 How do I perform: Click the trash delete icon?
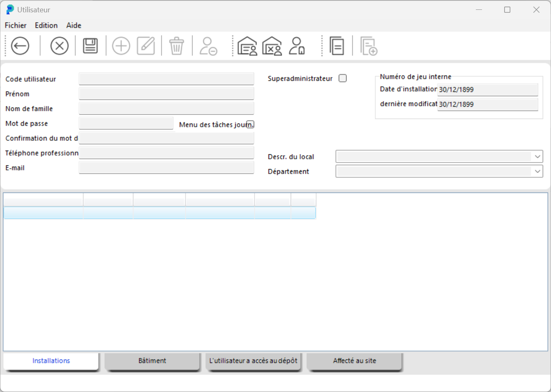tap(177, 46)
